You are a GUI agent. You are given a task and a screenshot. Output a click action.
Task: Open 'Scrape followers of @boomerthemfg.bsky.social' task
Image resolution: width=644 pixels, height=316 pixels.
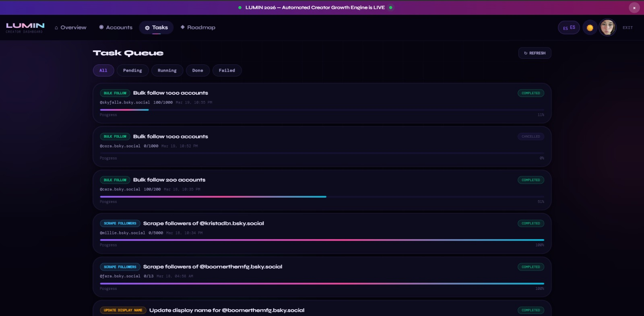click(x=213, y=267)
